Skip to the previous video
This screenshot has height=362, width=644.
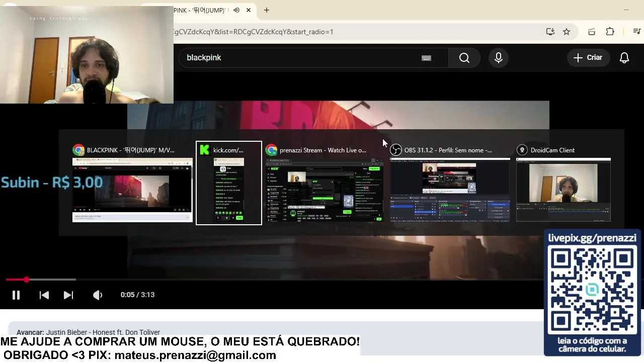tap(44, 295)
